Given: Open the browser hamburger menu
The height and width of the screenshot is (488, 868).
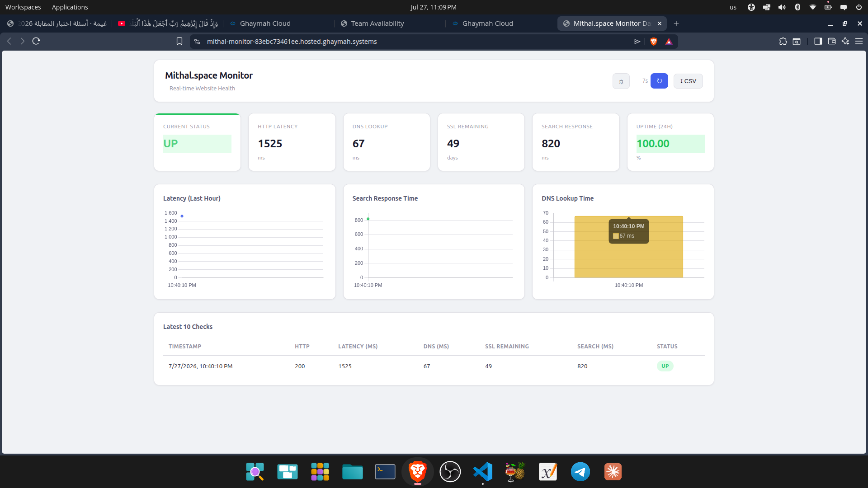Looking at the screenshot, I should [859, 41].
